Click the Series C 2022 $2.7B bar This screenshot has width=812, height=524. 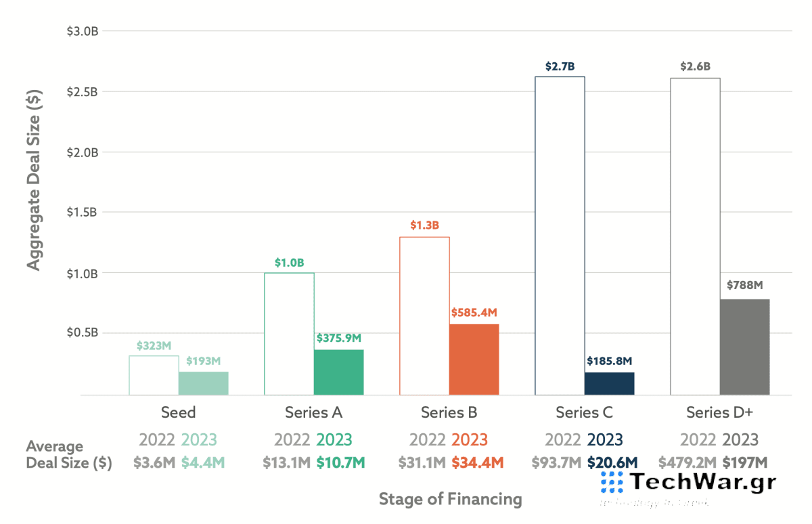click(560, 236)
